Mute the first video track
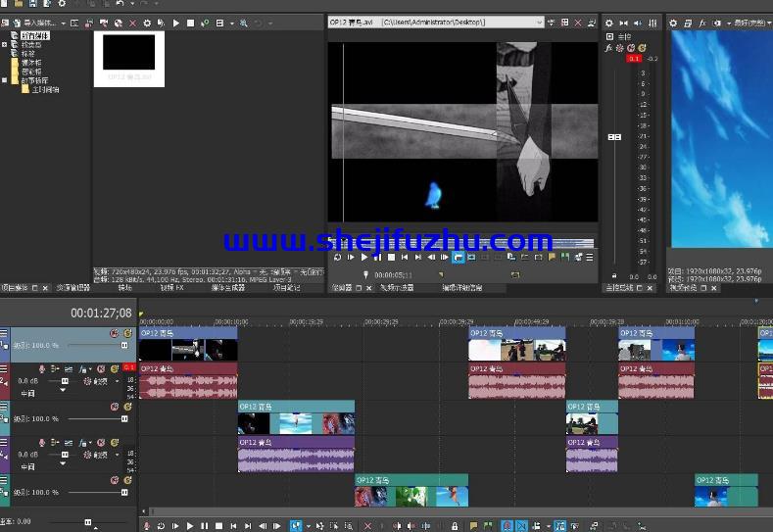 (115, 333)
